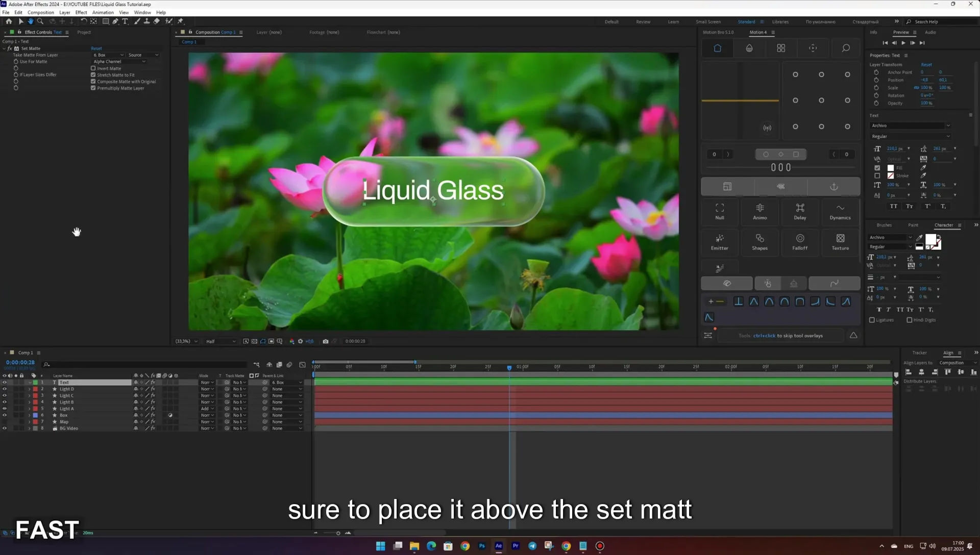Toggle Premultiply Matte Layer checkbox
980x555 pixels.
(93, 88)
